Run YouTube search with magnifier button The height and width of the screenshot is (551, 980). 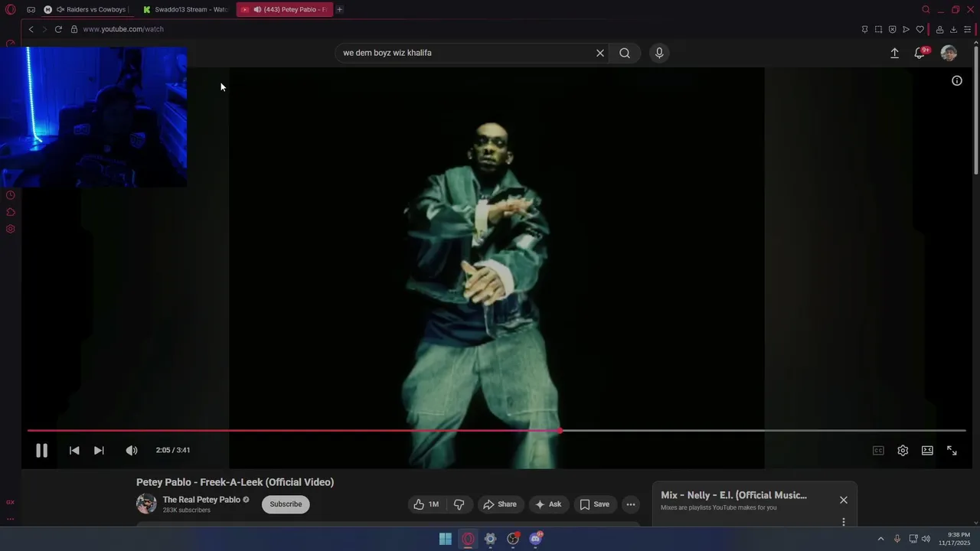click(625, 53)
